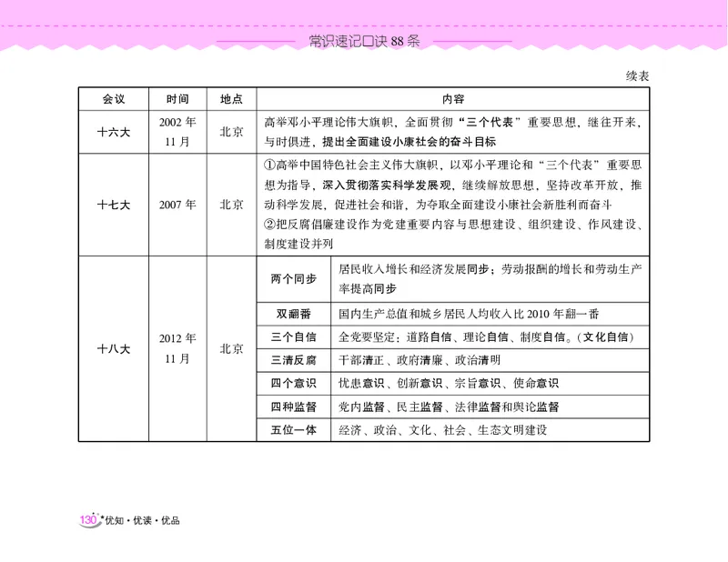
Task: Click the 十七大 row label
Action: click(115, 205)
